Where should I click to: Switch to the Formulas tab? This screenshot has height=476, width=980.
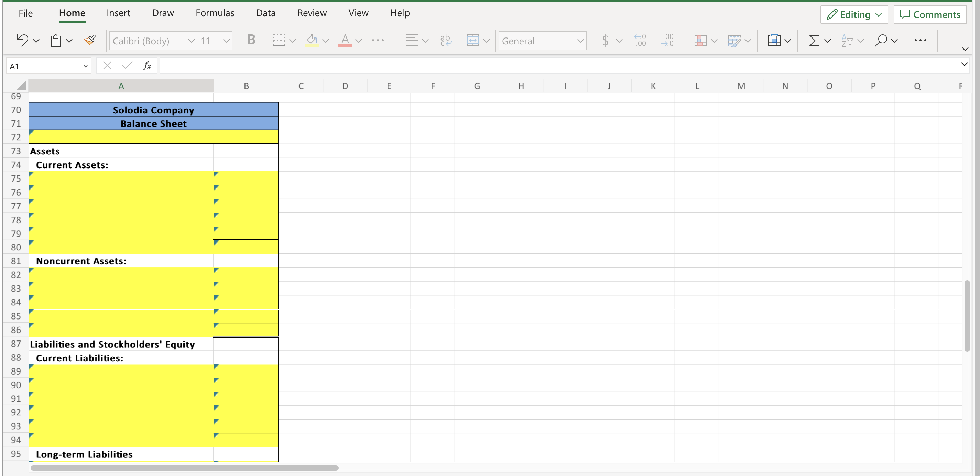click(215, 13)
